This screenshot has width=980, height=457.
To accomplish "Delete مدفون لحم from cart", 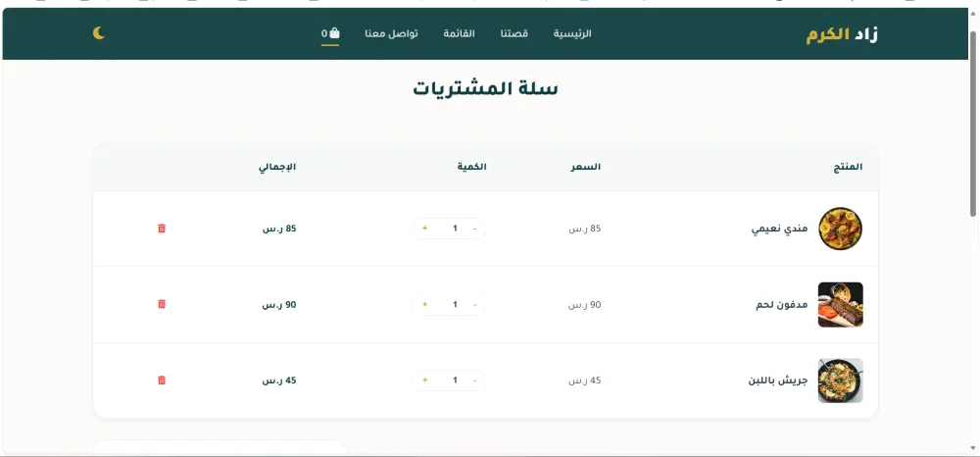I will pos(162,304).
